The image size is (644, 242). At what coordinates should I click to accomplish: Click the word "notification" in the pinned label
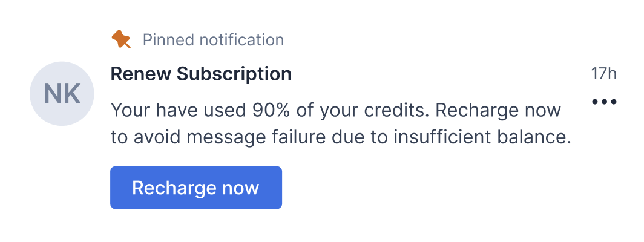pos(241,40)
